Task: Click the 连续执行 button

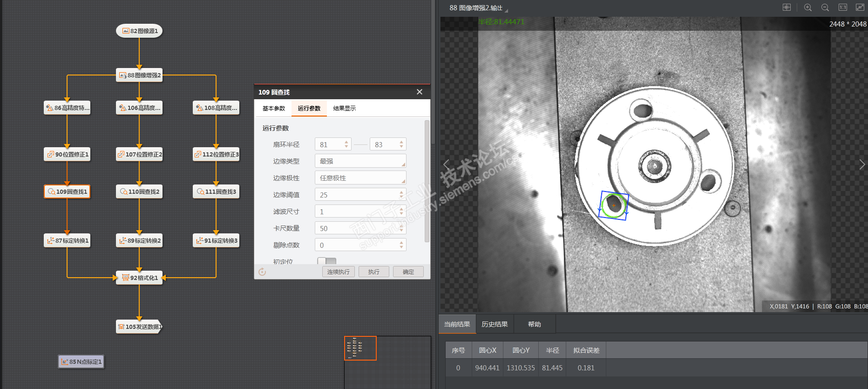Action: (339, 272)
